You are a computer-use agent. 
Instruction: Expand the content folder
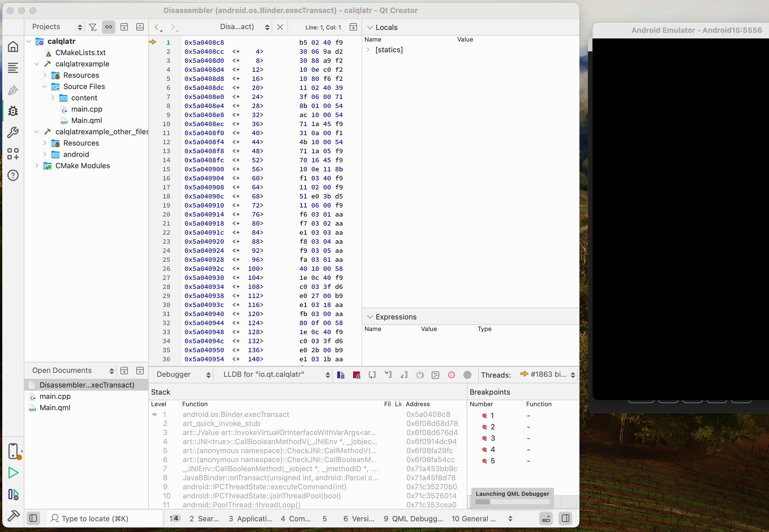52,98
